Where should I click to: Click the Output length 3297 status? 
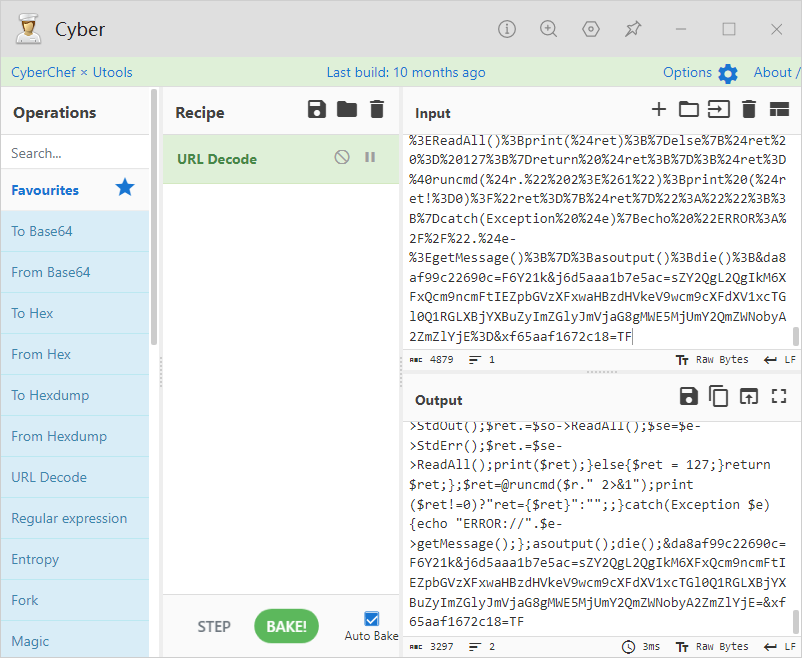click(x=432, y=647)
